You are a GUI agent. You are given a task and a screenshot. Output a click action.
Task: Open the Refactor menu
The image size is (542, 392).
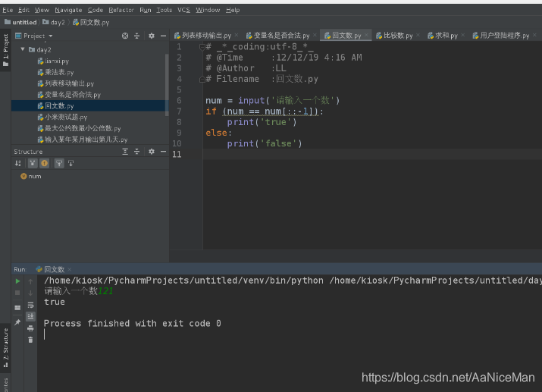121,10
